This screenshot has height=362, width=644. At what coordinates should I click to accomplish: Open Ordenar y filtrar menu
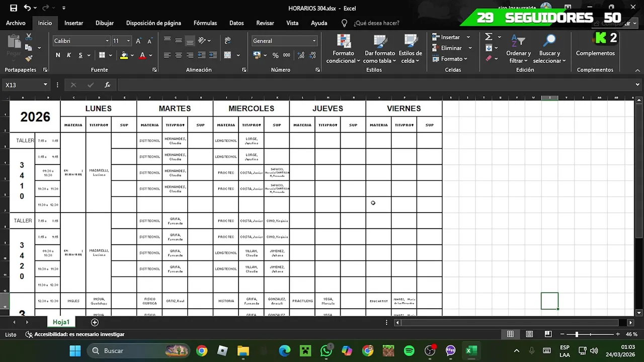click(x=518, y=49)
